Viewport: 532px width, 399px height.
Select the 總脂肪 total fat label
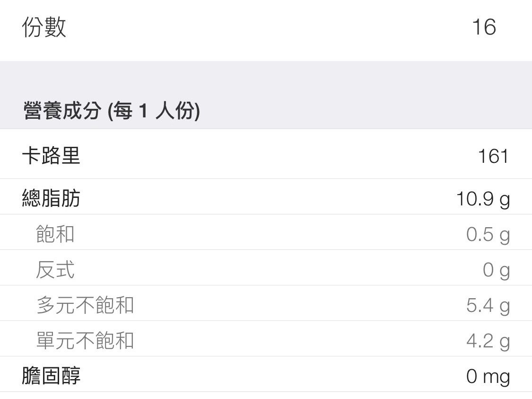point(51,198)
